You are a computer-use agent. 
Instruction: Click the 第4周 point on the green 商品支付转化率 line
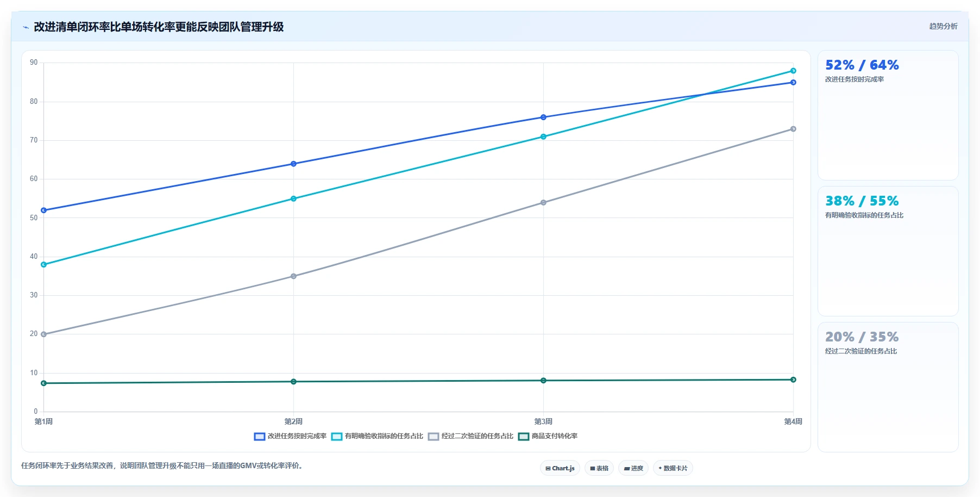(x=793, y=380)
